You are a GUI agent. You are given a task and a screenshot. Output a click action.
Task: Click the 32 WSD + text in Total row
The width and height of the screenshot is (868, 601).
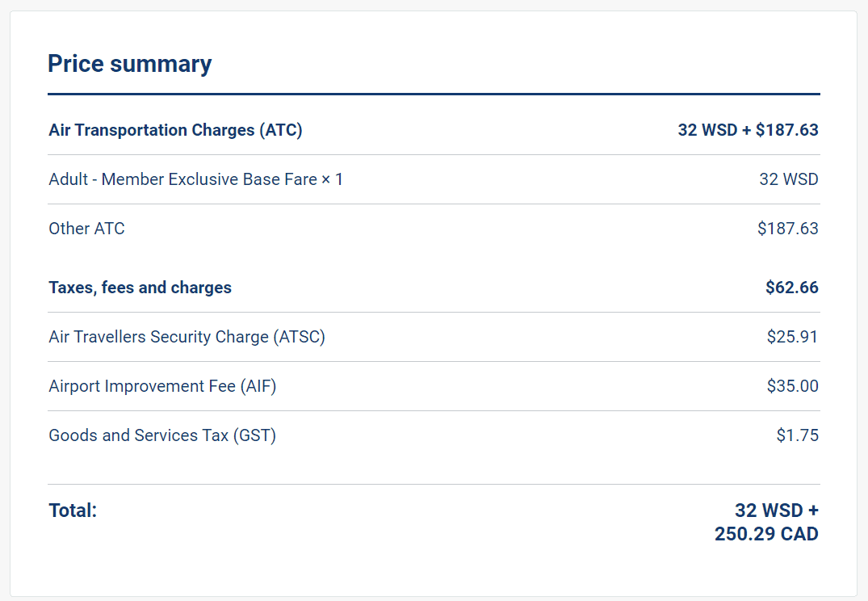click(x=776, y=511)
